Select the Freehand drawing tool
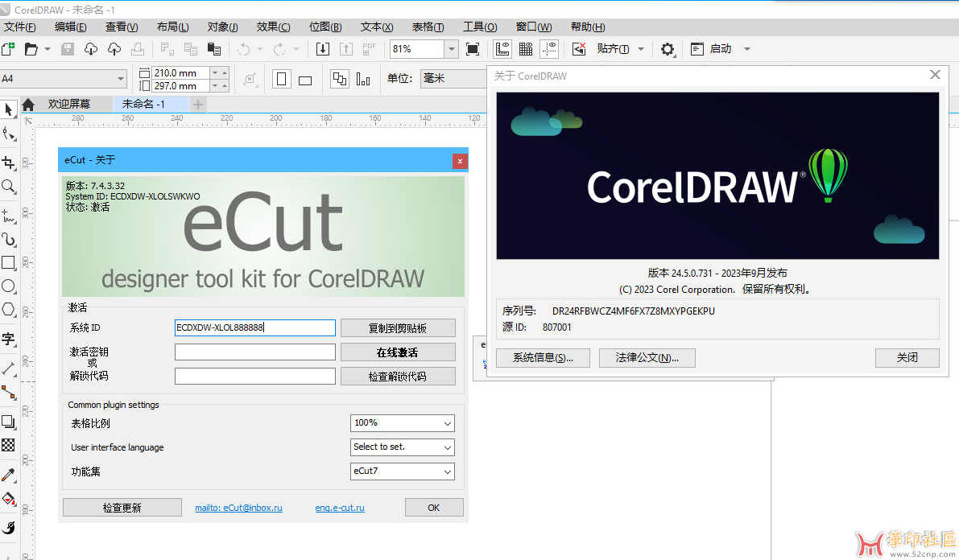Viewport: 959px width, 560px height. pyautogui.click(x=9, y=215)
